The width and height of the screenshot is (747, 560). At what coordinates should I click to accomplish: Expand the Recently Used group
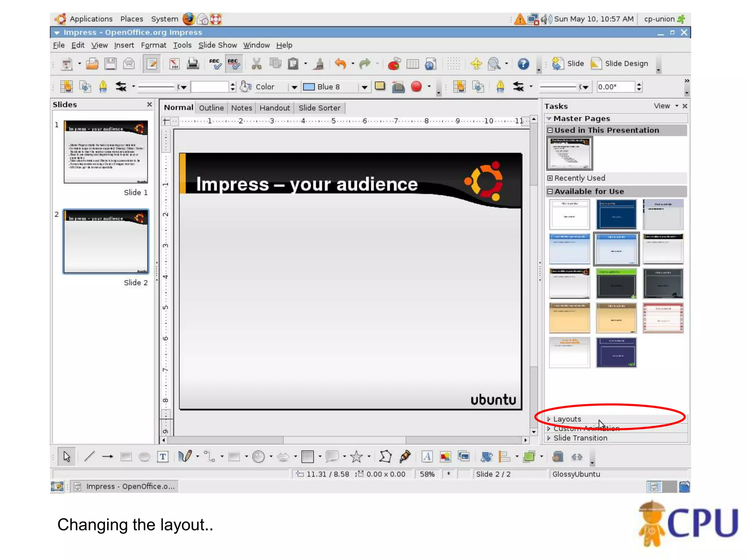[x=550, y=178]
